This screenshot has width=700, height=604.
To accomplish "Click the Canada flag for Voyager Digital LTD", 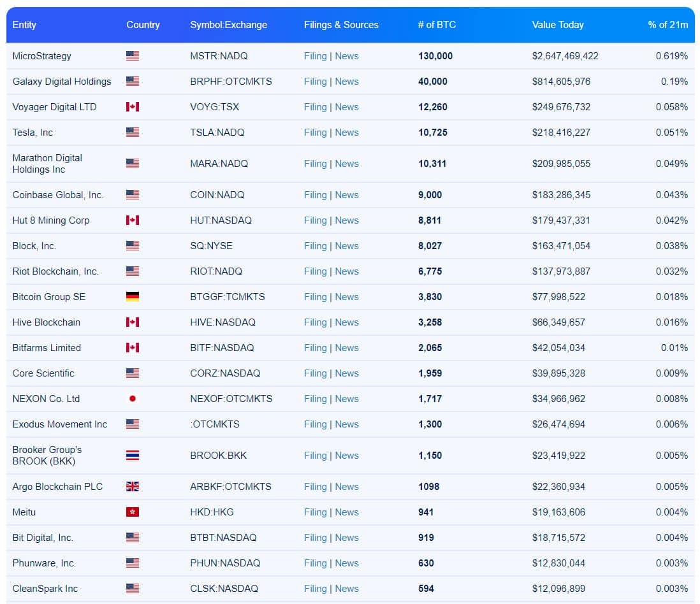I will click(133, 106).
